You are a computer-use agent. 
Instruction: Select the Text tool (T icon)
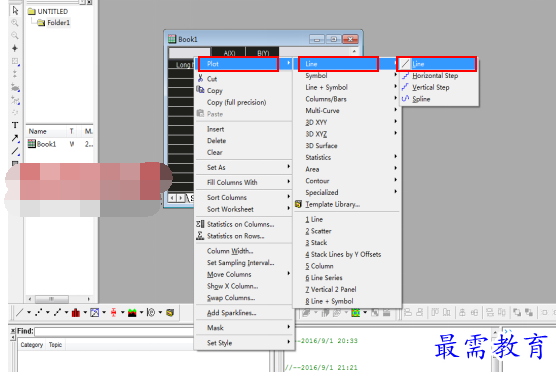pos(15,125)
